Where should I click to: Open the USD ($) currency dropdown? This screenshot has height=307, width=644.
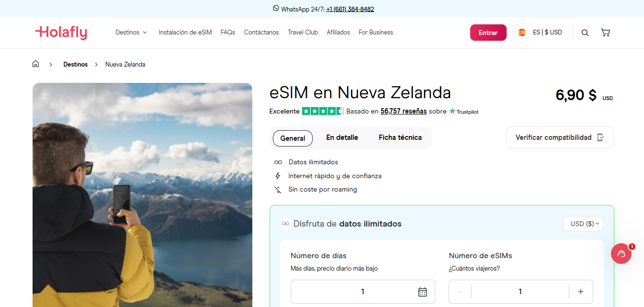(x=583, y=224)
